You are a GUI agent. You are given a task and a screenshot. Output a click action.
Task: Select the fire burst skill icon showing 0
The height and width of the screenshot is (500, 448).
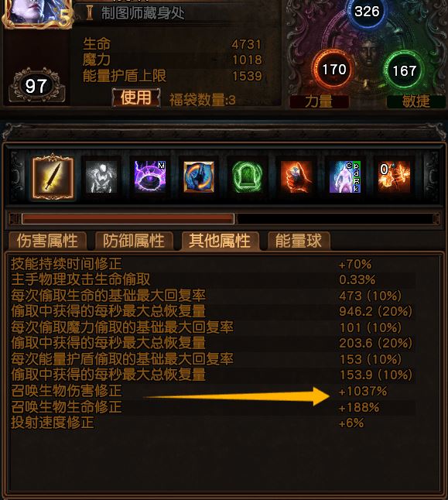pyautogui.click(x=394, y=177)
